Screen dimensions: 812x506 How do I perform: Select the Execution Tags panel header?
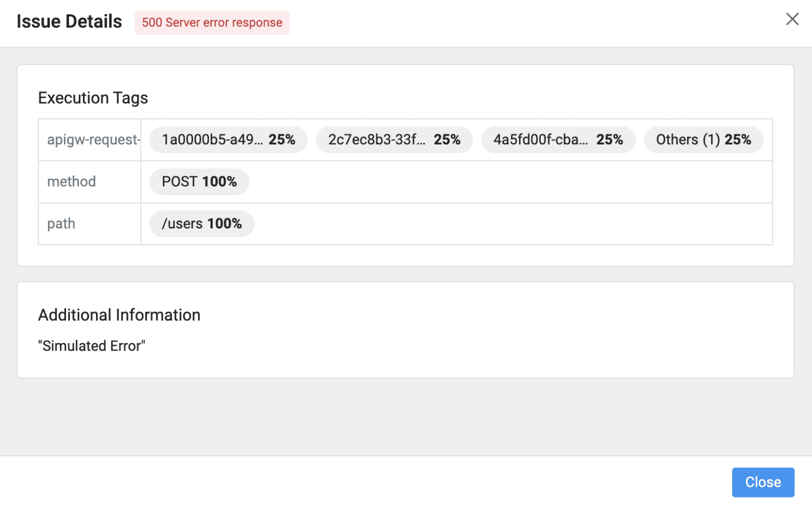(x=93, y=97)
